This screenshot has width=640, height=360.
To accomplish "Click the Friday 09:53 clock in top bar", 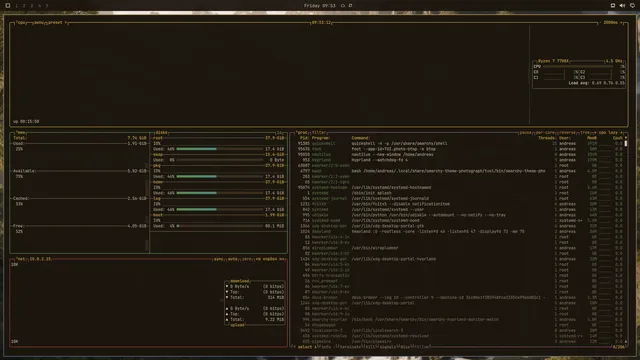I will click(320, 6).
